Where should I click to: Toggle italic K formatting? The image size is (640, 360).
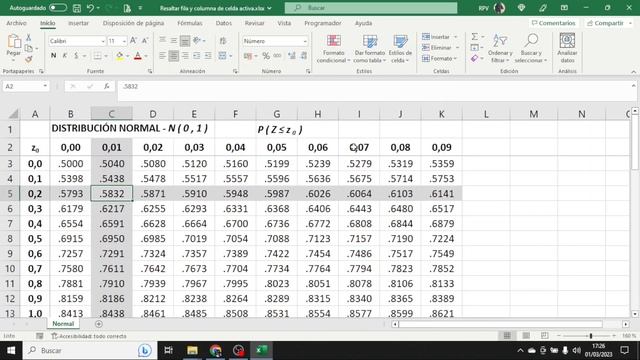pyautogui.click(x=64, y=56)
